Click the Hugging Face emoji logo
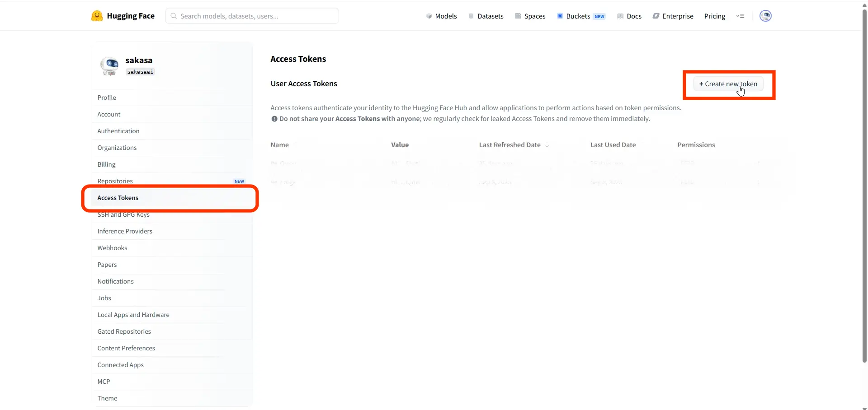868x410 pixels. [x=97, y=16]
